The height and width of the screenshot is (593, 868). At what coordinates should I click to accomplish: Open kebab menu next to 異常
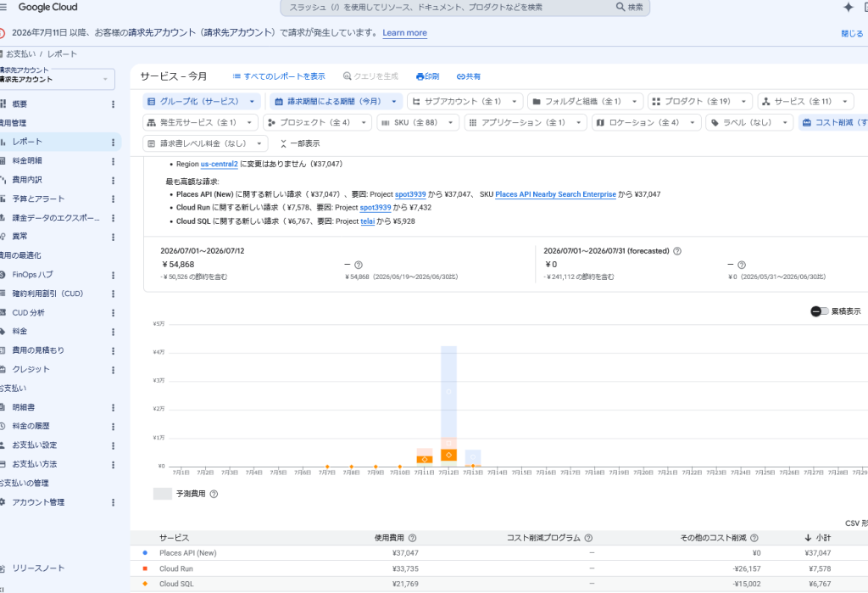click(x=113, y=238)
